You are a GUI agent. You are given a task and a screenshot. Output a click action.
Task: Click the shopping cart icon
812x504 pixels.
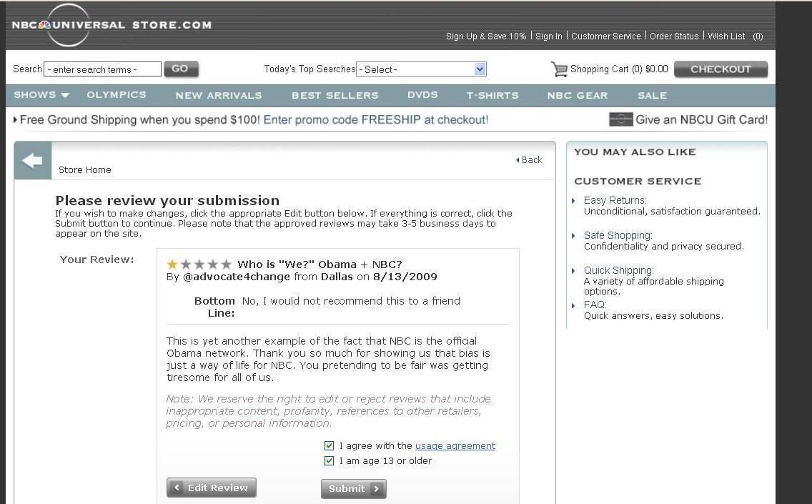[x=559, y=69]
